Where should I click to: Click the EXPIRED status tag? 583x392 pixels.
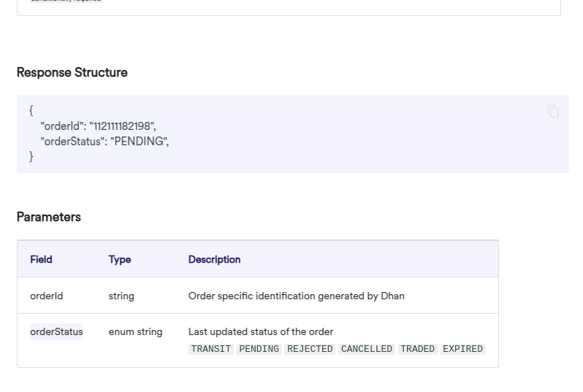[x=462, y=349]
